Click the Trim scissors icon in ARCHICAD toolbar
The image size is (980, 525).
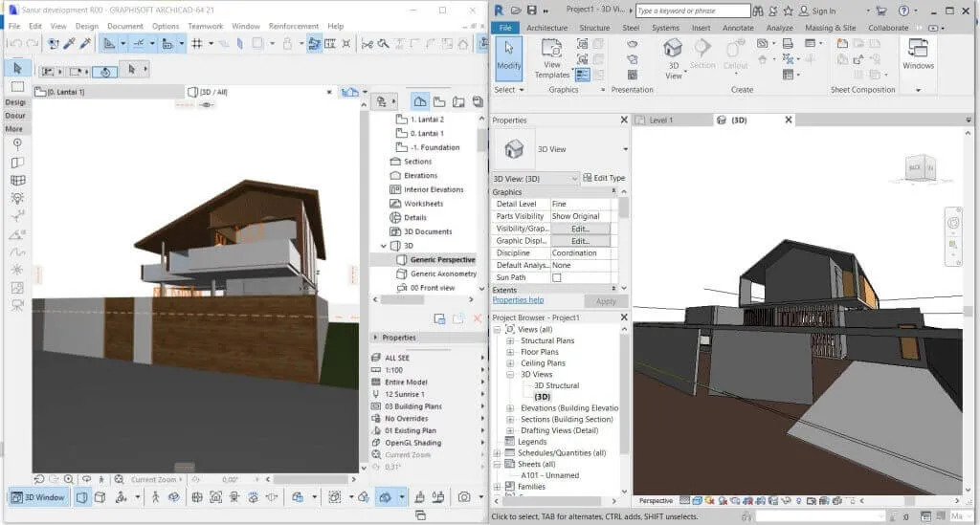coord(367,44)
